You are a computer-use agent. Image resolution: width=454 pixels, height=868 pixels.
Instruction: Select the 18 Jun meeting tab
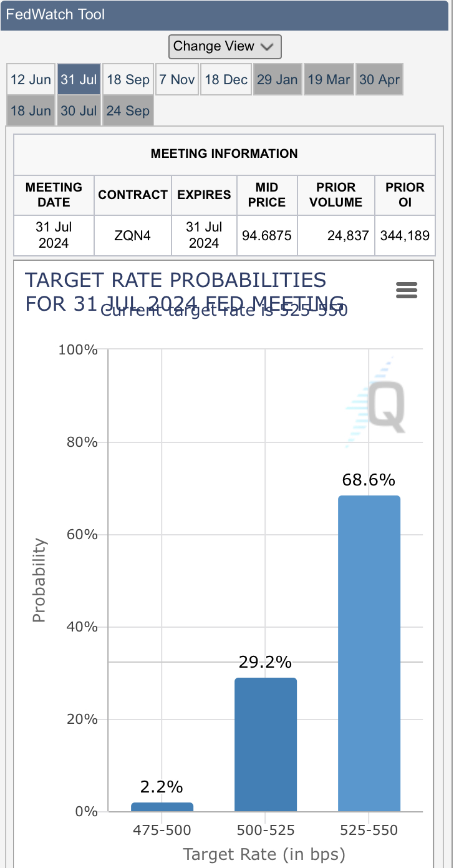[31, 110]
